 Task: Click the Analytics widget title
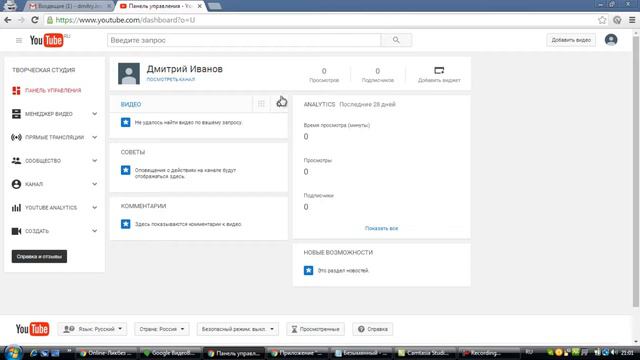point(319,104)
